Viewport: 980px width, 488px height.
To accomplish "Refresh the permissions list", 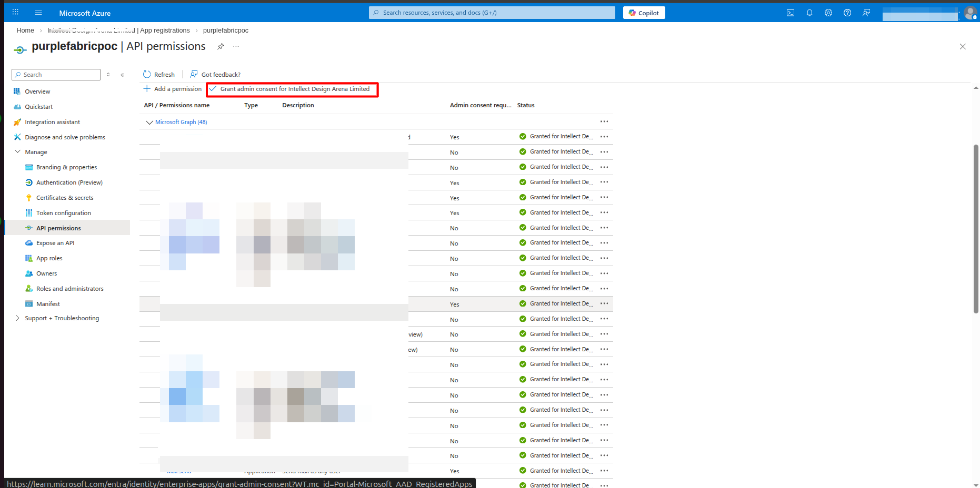I will 158,75.
